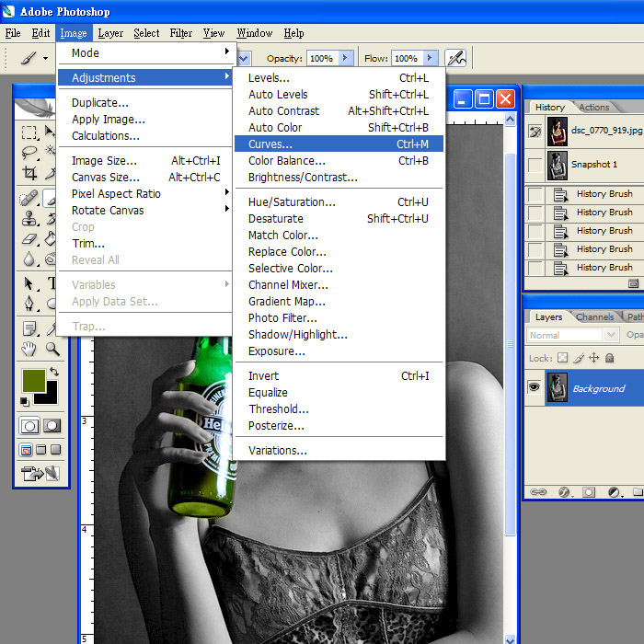Open the Flow slider dropdown arrow
This screenshot has height=644, width=644.
point(427,58)
